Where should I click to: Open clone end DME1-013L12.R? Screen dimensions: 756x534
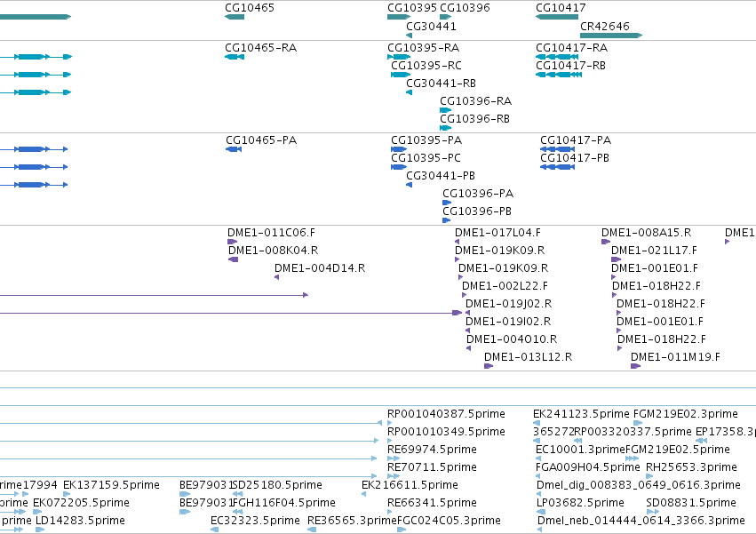click(529, 357)
